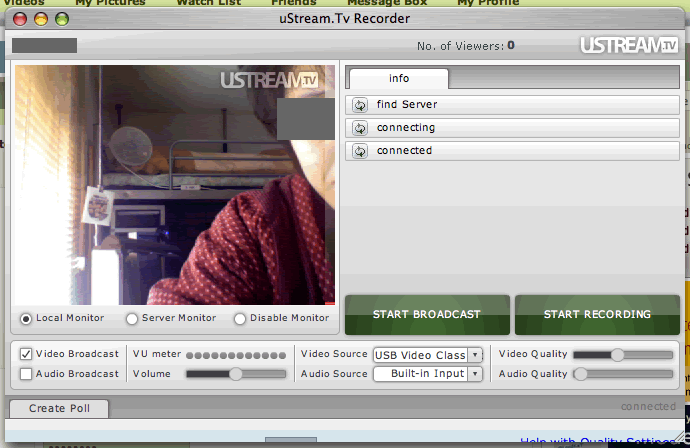Select the Local Monitor radio button
The width and height of the screenshot is (690, 448).
[x=27, y=318]
